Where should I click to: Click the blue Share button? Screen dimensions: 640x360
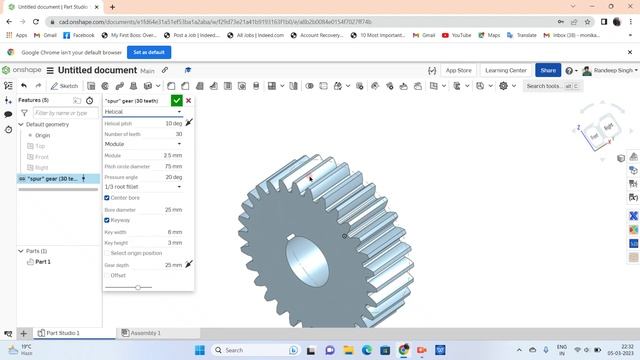(x=548, y=71)
